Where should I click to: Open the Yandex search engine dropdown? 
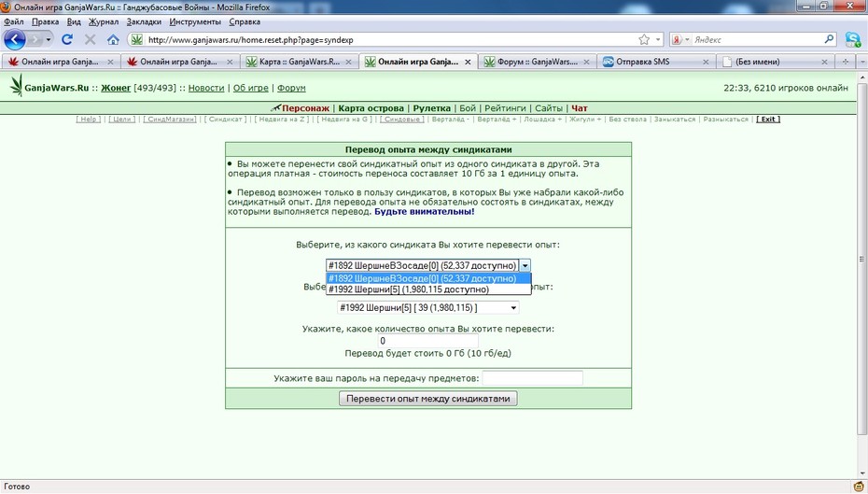point(687,39)
